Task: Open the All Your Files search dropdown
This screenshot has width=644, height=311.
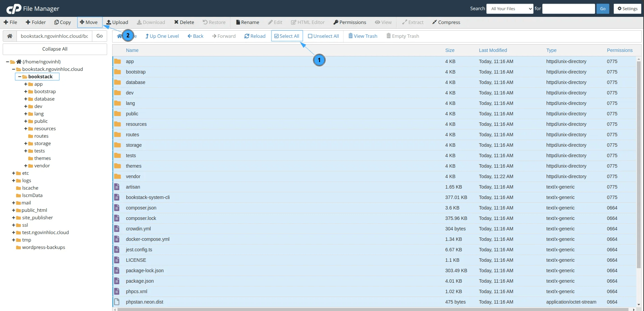Action: 509,8
